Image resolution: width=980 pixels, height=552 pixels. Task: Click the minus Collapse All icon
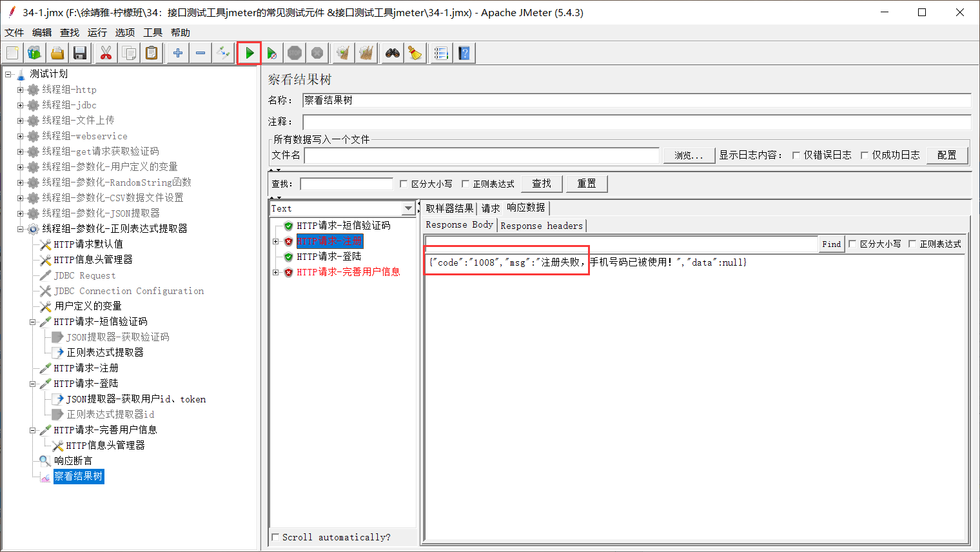[201, 53]
